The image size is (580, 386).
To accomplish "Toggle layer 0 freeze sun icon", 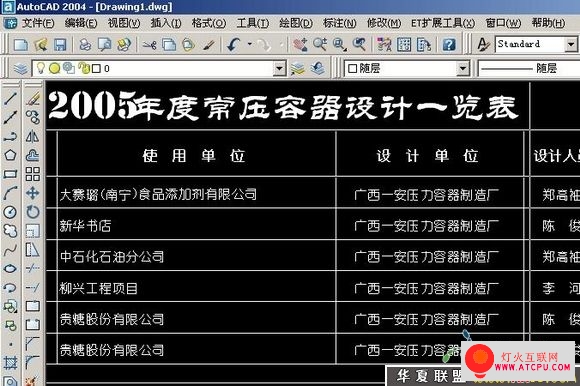I will click(x=55, y=68).
